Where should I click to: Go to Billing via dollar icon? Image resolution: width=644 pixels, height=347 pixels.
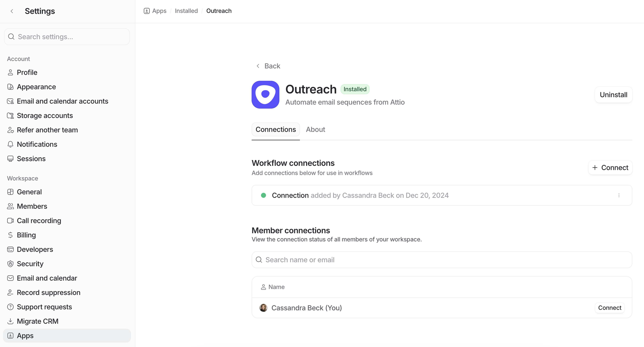(10, 235)
